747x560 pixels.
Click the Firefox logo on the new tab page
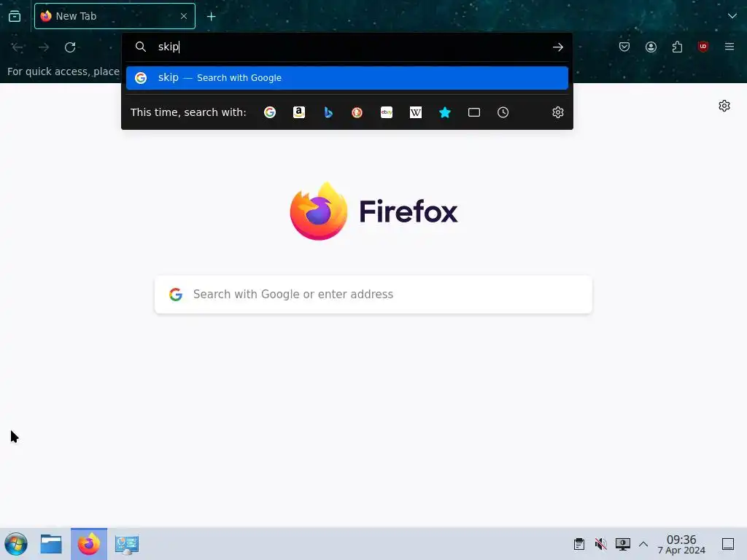(x=373, y=211)
